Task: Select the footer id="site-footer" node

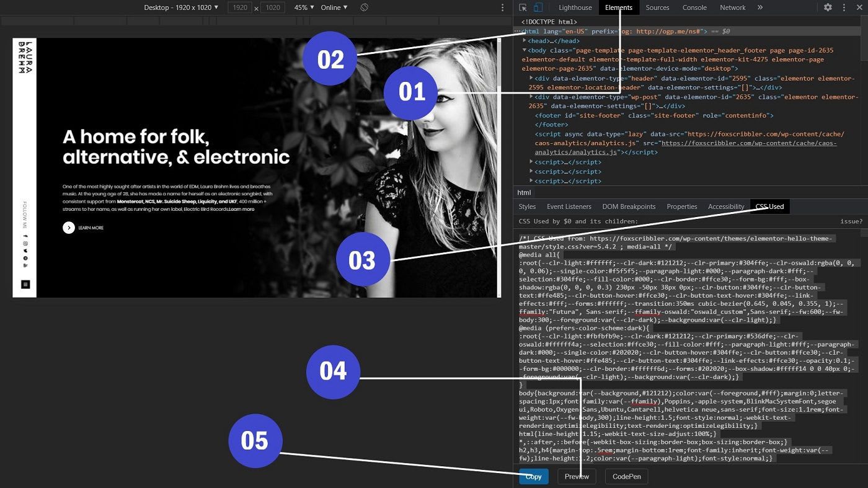Action: [x=654, y=115]
